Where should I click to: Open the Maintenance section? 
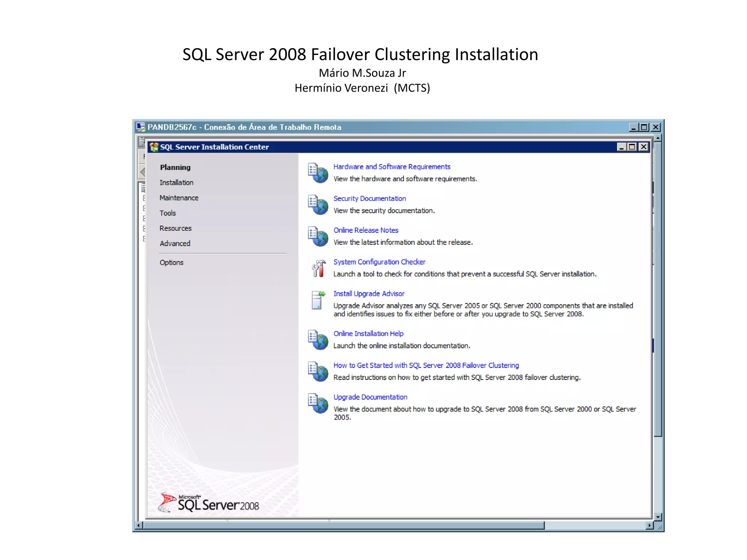click(x=179, y=198)
